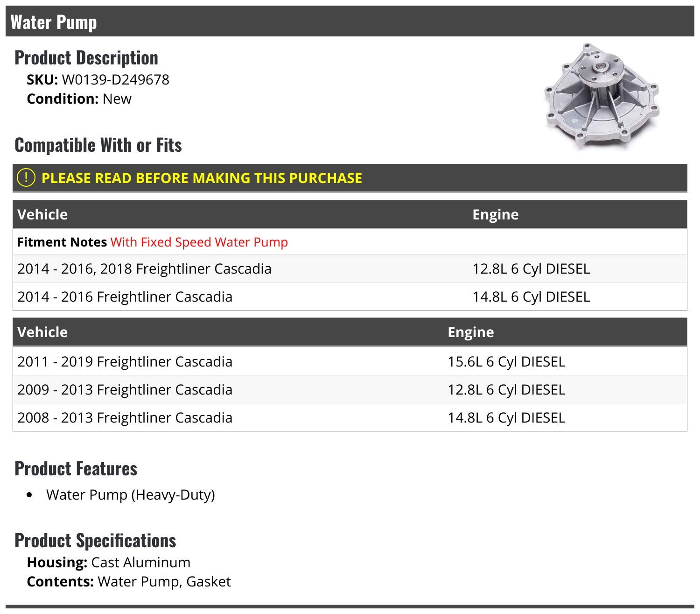Click the Water Pump (Heavy-Duty) feature bullet
This screenshot has width=700, height=614.
pos(131,495)
